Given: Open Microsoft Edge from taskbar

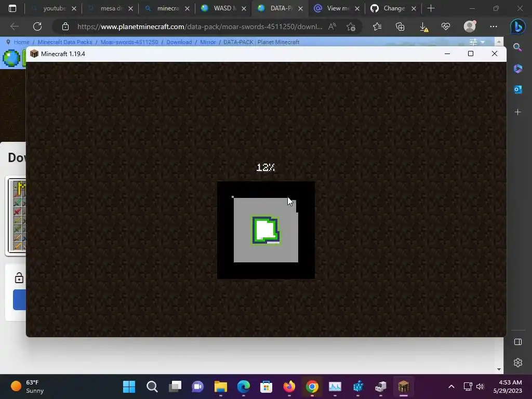Looking at the screenshot, I should (244, 387).
